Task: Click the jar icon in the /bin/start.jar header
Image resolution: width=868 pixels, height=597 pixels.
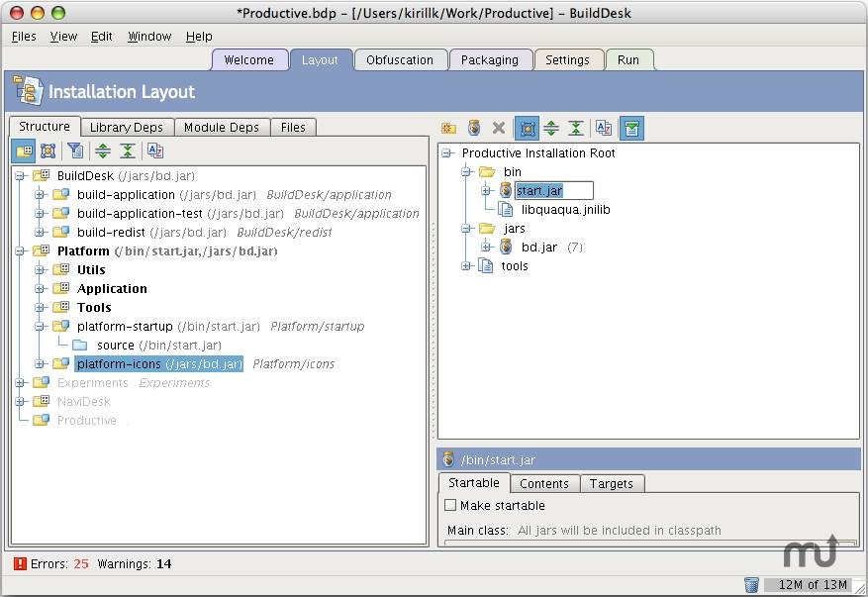Action: [449, 459]
